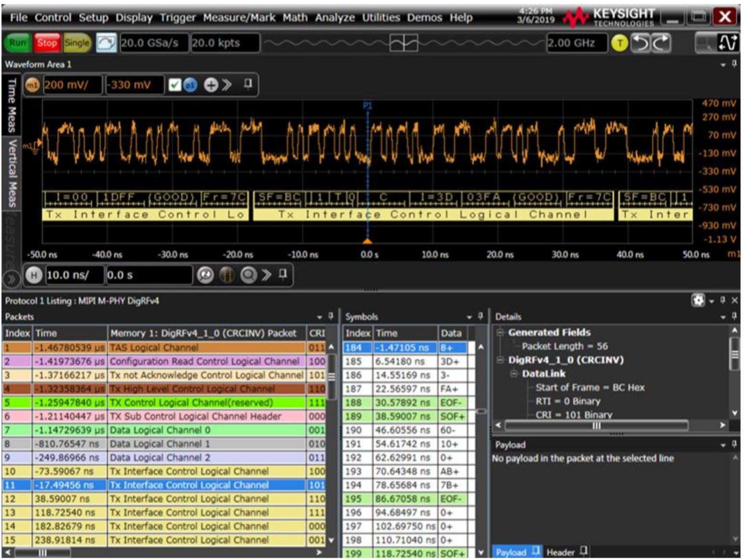Open the horizontal zoom magnifier icon
The image size is (744, 560).
(249, 274)
